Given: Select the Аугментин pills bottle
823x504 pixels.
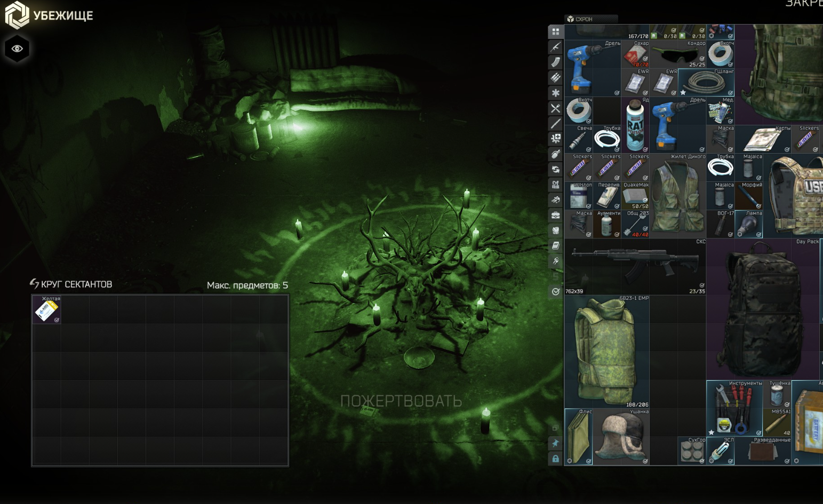Looking at the screenshot, I should [607, 223].
